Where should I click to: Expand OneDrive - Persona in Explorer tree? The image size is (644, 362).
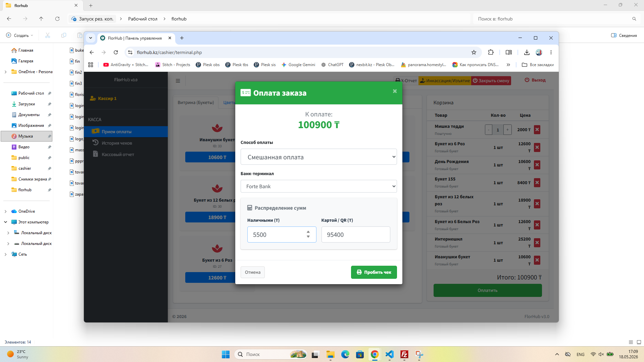point(5,72)
